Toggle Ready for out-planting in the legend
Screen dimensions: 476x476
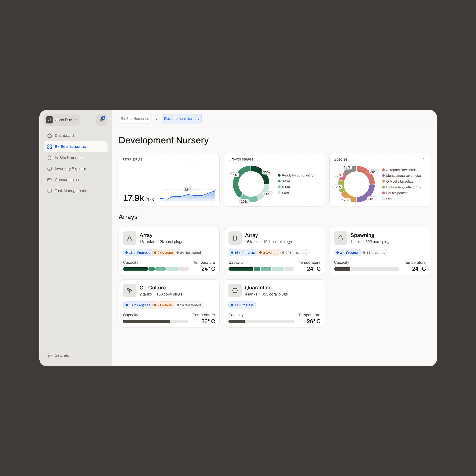click(298, 175)
